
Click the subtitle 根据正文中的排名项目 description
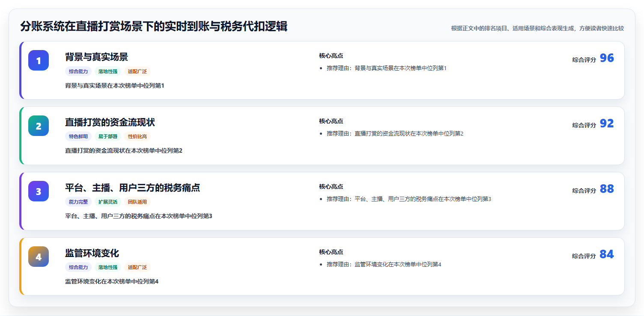(537, 29)
